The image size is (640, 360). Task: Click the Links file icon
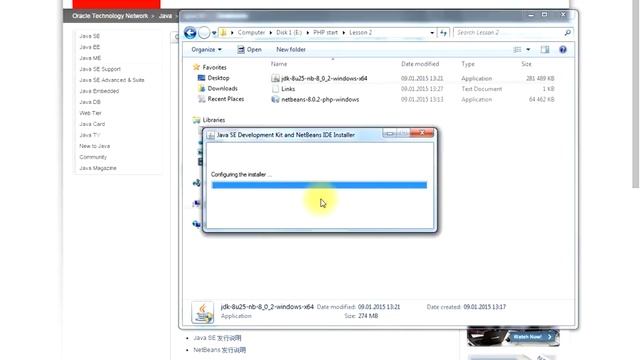coord(275,89)
